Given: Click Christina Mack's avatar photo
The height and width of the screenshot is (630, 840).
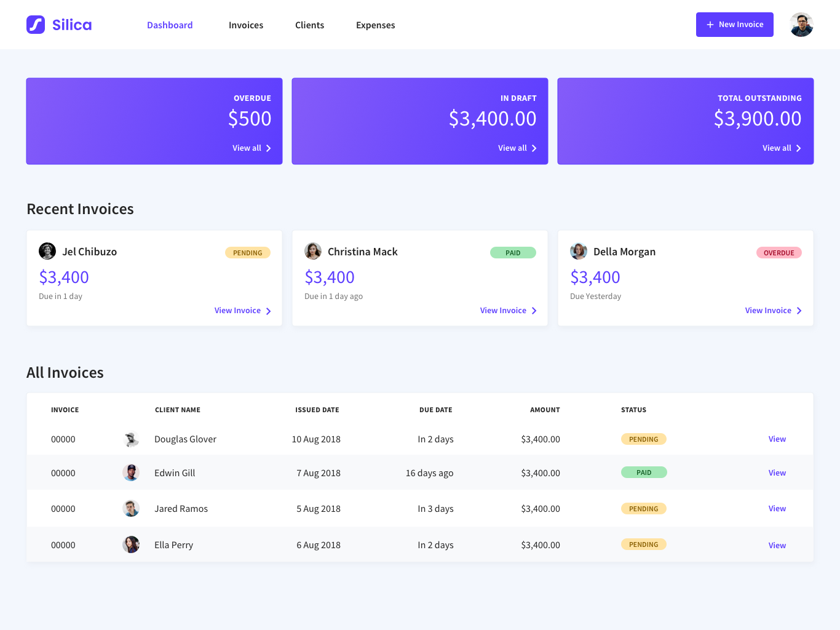Looking at the screenshot, I should point(313,251).
